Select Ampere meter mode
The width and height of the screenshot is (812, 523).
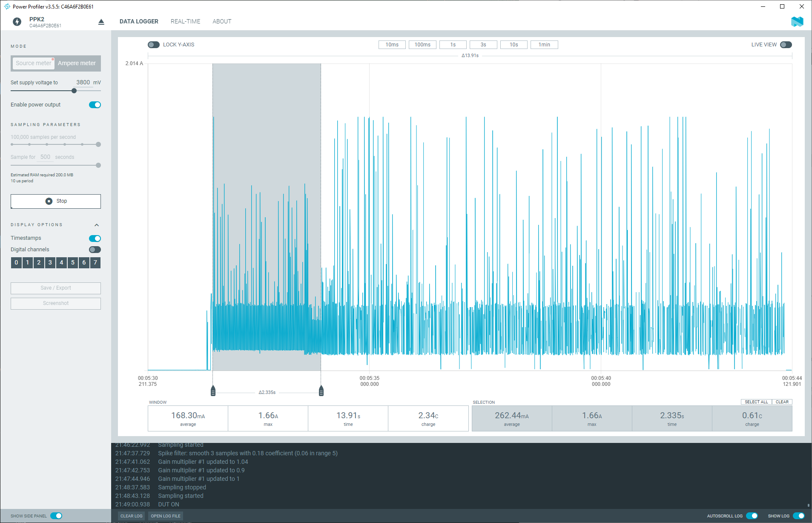tap(77, 63)
